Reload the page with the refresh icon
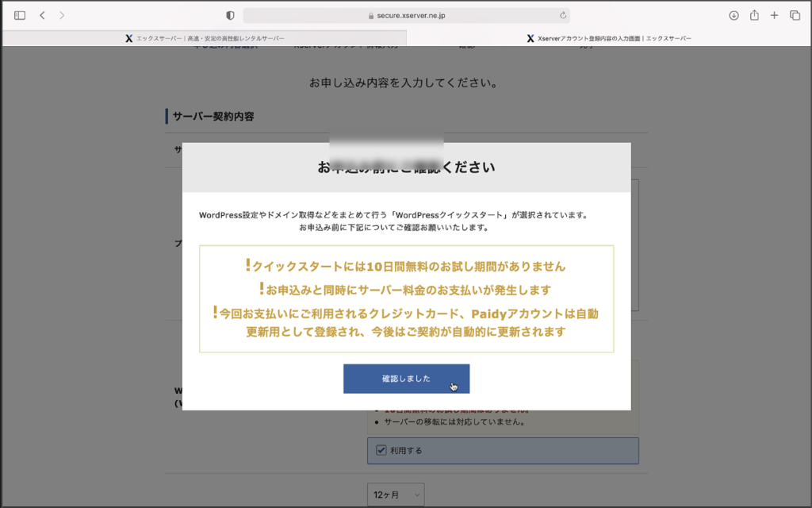The height and width of the screenshot is (508, 812). (563, 16)
